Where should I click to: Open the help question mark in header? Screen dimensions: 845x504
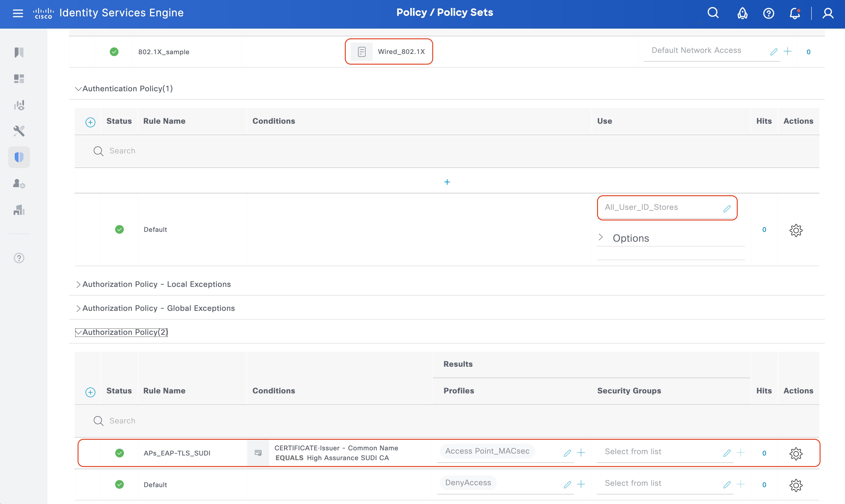click(x=768, y=13)
